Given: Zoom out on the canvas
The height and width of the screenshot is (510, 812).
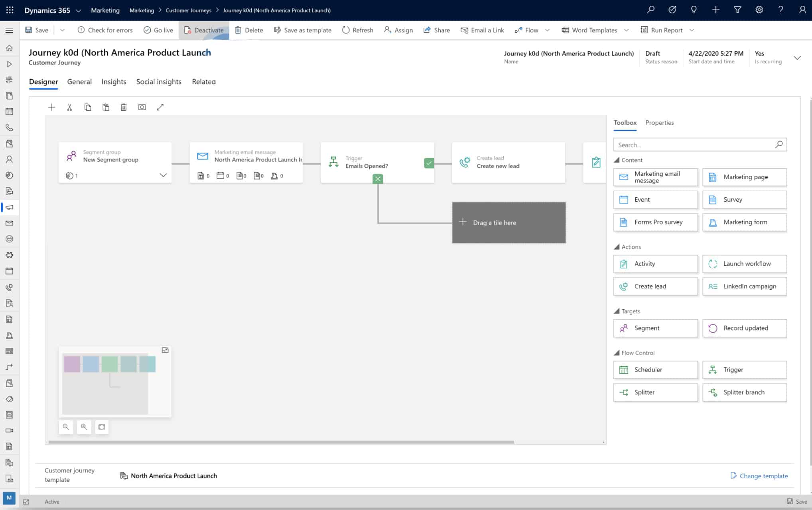Looking at the screenshot, I should pyautogui.click(x=66, y=427).
